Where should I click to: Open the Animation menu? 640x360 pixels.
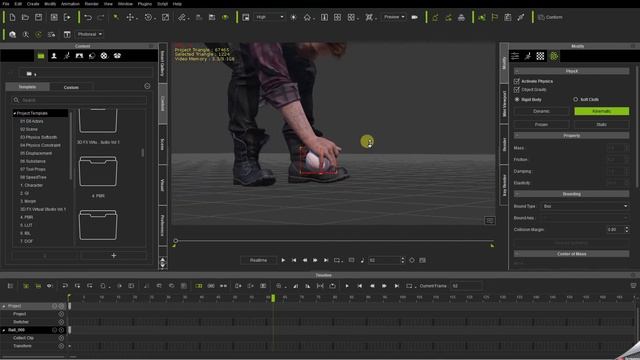click(70, 4)
